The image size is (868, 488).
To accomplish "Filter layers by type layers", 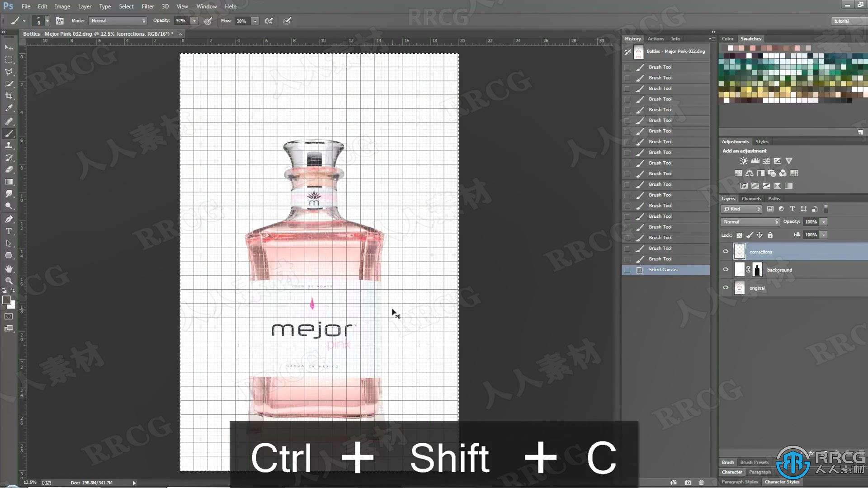I will pyautogui.click(x=792, y=209).
